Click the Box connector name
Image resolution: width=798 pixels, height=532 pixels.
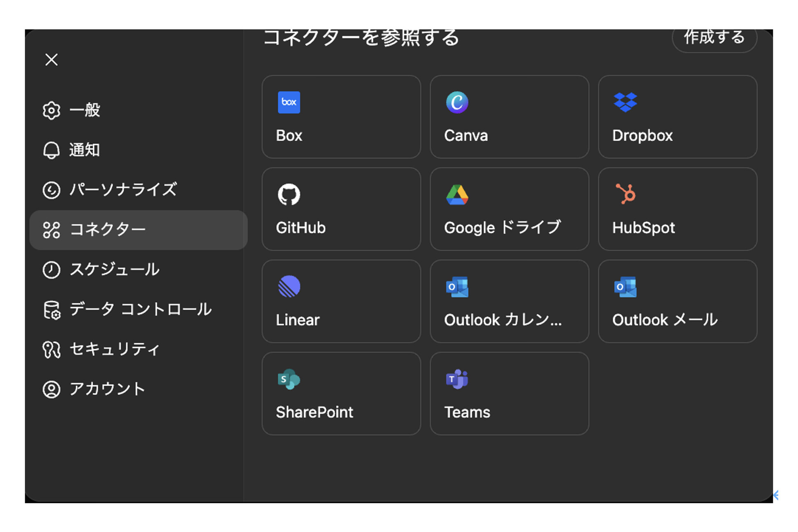coord(289,135)
